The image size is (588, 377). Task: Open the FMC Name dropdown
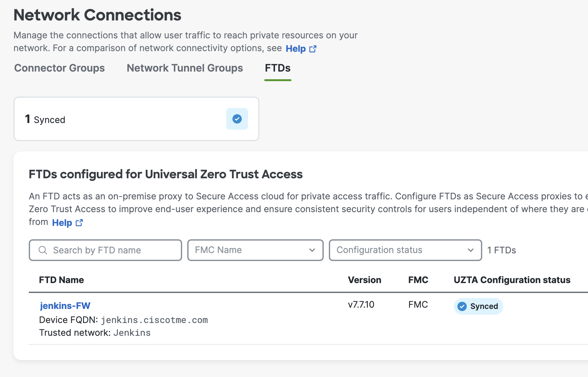[249, 250]
